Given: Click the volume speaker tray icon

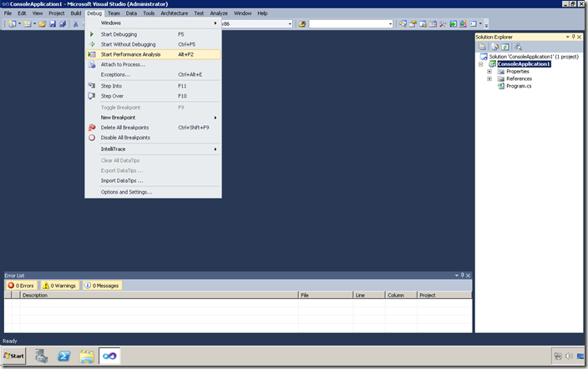Looking at the screenshot, I should (569, 356).
